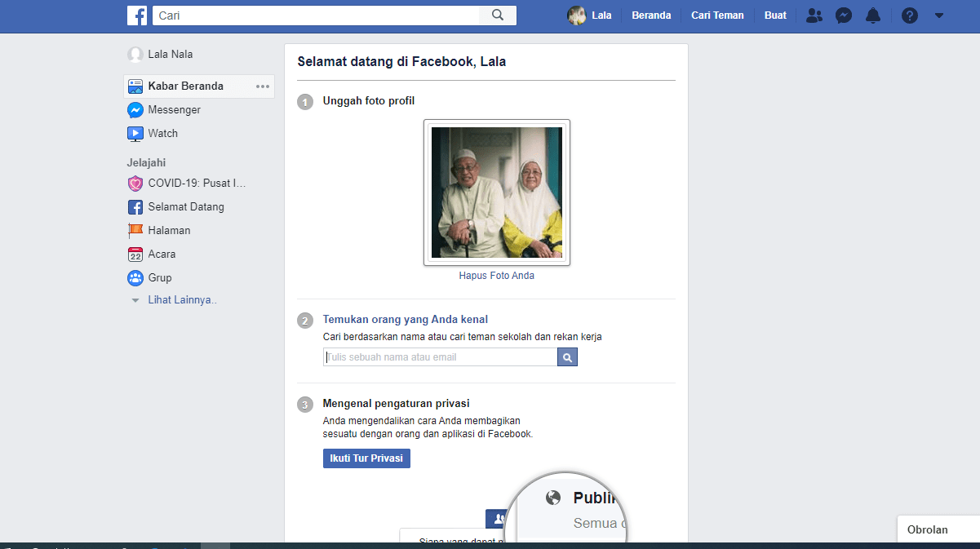Open Friend Requests icon in top bar
Image resolution: width=980 pixels, height=549 pixels.
(x=814, y=15)
